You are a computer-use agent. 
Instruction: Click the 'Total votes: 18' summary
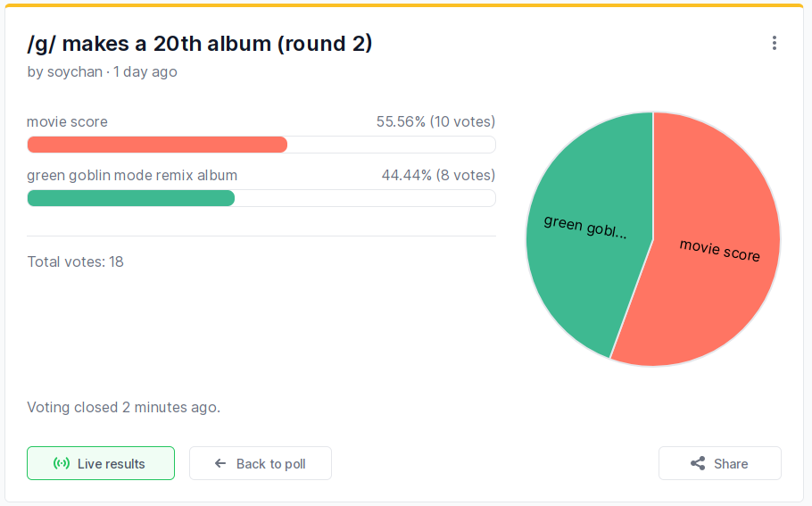[x=75, y=261]
